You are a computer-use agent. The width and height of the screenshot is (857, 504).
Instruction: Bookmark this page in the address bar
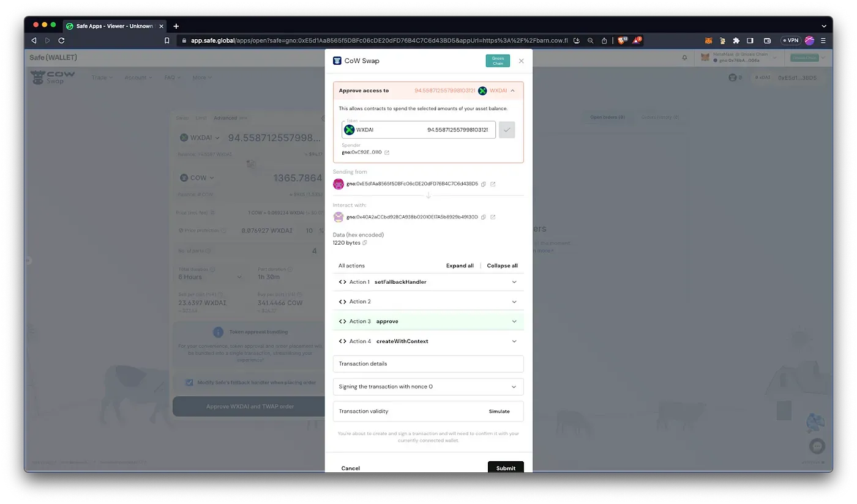click(167, 40)
